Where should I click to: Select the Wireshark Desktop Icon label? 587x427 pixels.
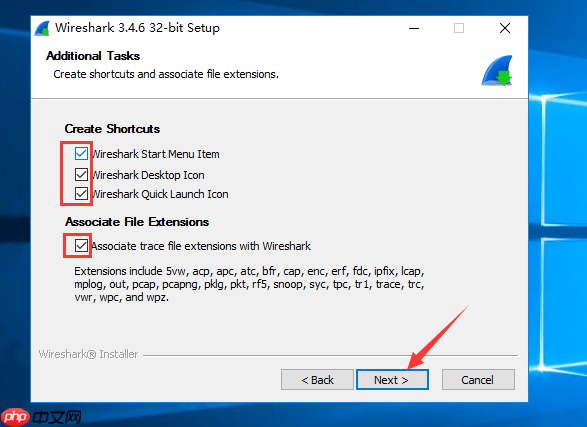(148, 175)
